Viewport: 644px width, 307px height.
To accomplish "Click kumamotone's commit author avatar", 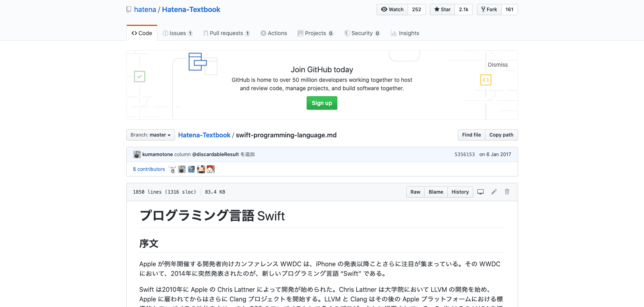I will click(137, 154).
